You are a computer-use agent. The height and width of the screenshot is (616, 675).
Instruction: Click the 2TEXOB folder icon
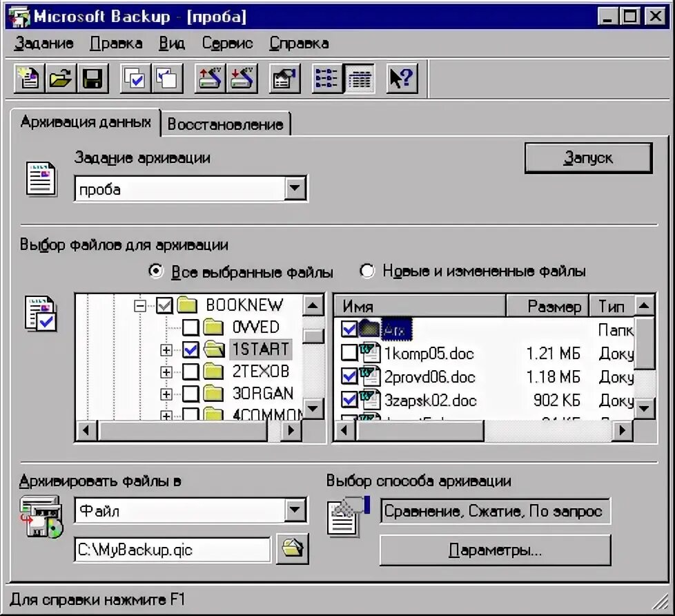coord(213,372)
